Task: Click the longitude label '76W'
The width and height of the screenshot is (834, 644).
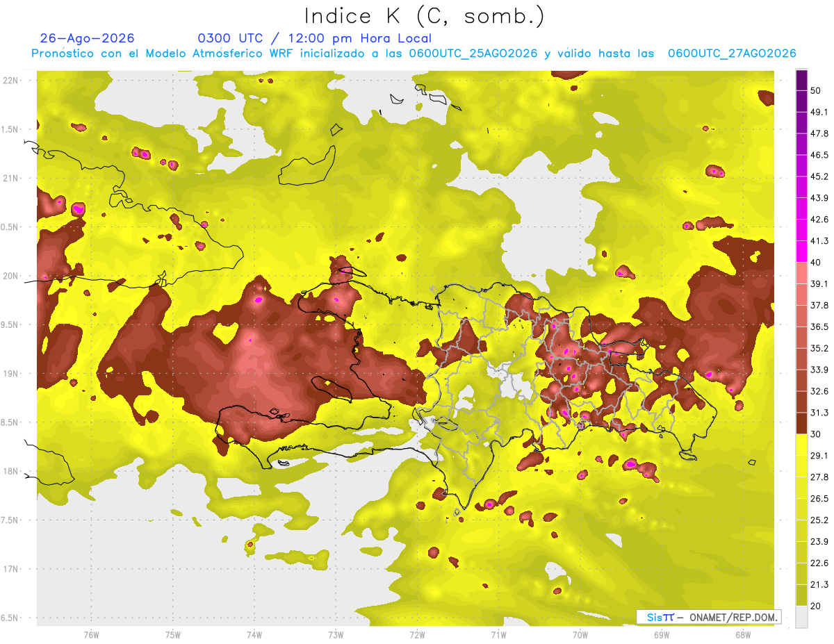Action: click(x=91, y=635)
